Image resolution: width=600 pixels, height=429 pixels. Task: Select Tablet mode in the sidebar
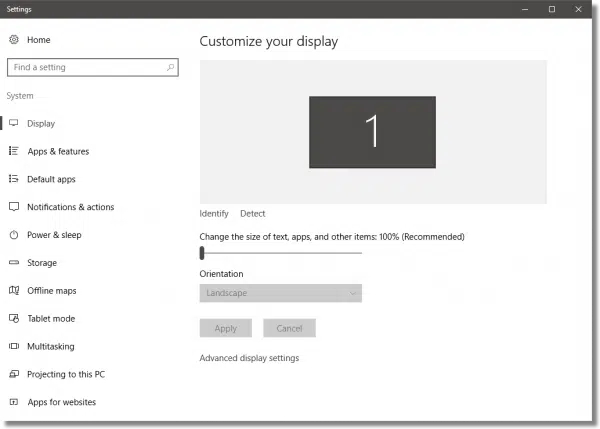pyautogui.click(x=51, y=318)
